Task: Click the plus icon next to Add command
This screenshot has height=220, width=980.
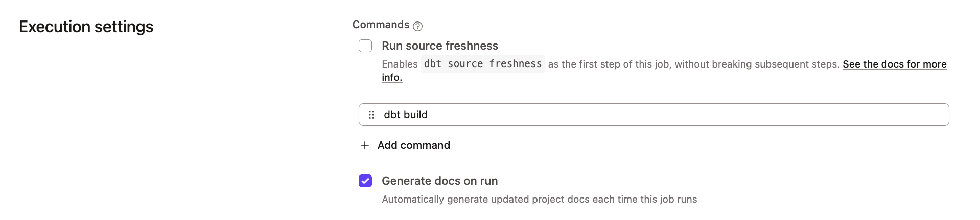Action: click(364, 146)
